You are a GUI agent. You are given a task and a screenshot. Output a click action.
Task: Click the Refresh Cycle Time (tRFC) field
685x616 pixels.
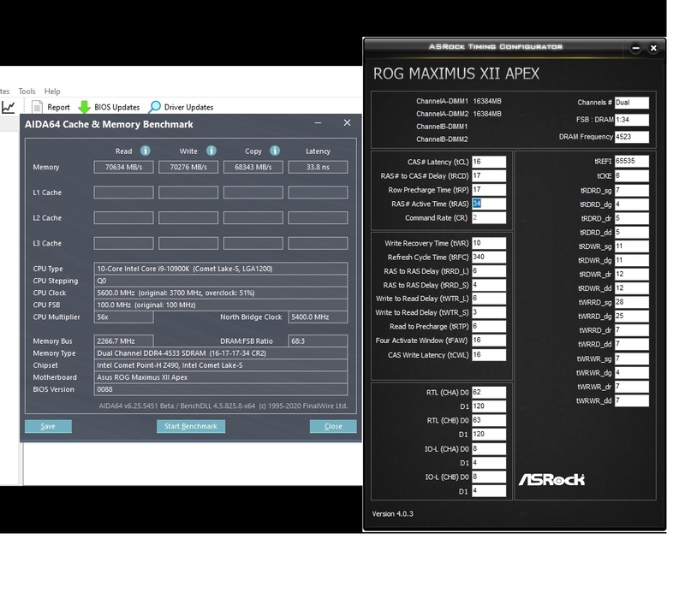[x=489, y=258]
